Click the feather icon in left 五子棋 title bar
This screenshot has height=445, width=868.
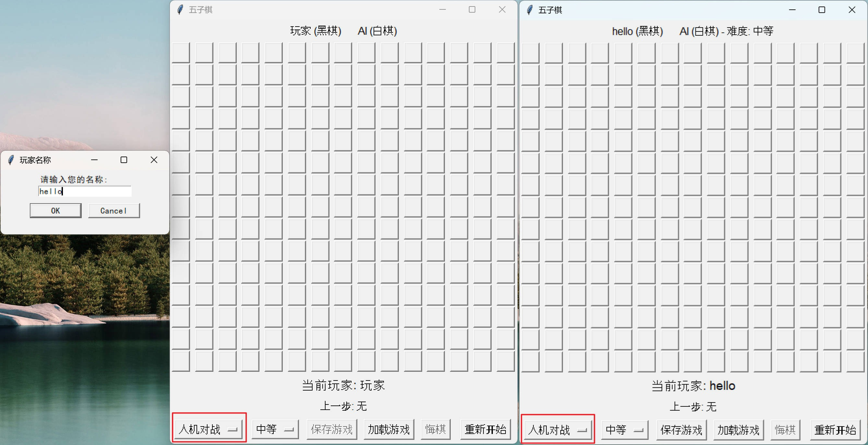click(x=180, y=10)
